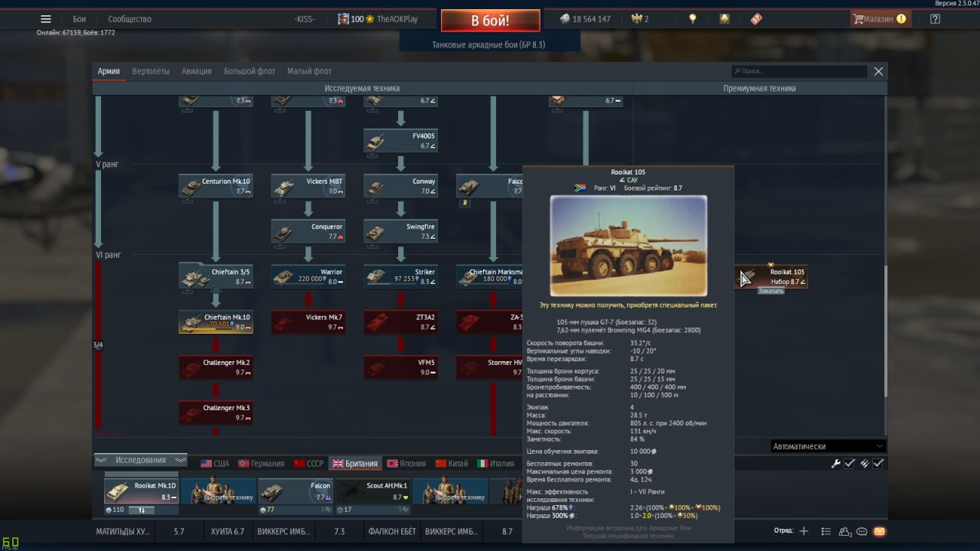Select the Япония nation tab
The image size is (980, 551).
coord(406,464)
